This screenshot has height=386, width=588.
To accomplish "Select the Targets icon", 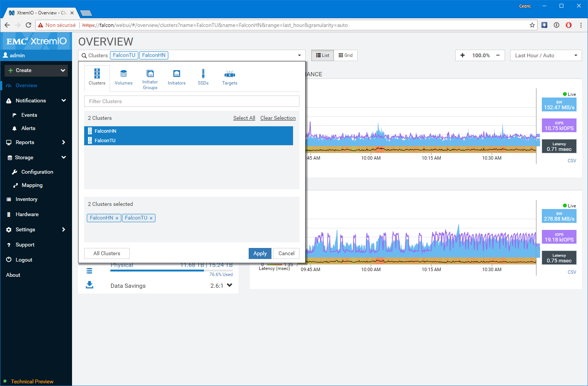I will [230, 74].
